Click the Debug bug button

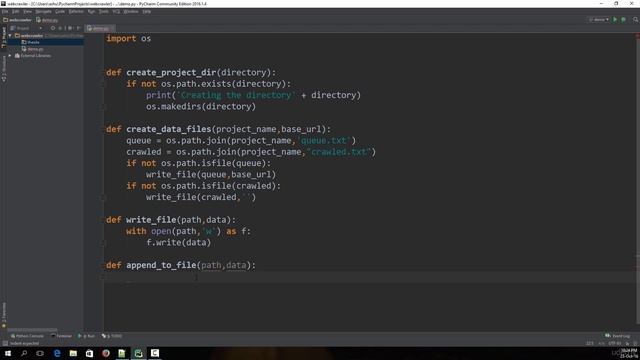point(623,20)
